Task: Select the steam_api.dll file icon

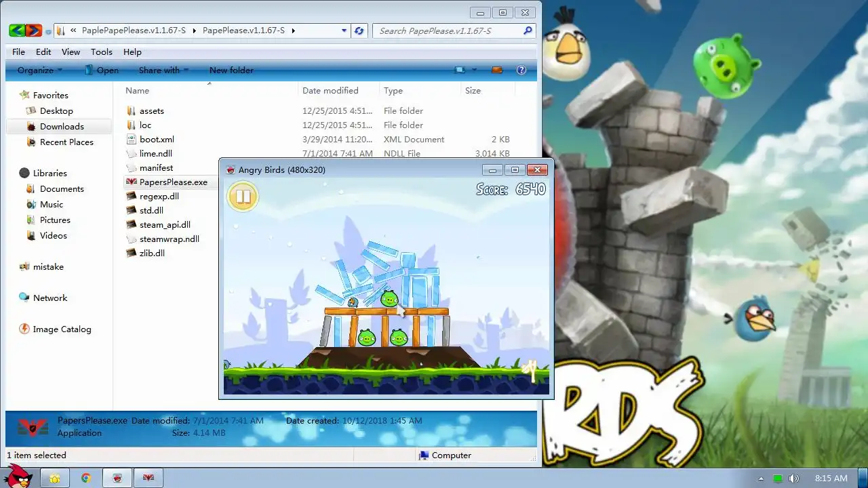Action: point(132,224)
